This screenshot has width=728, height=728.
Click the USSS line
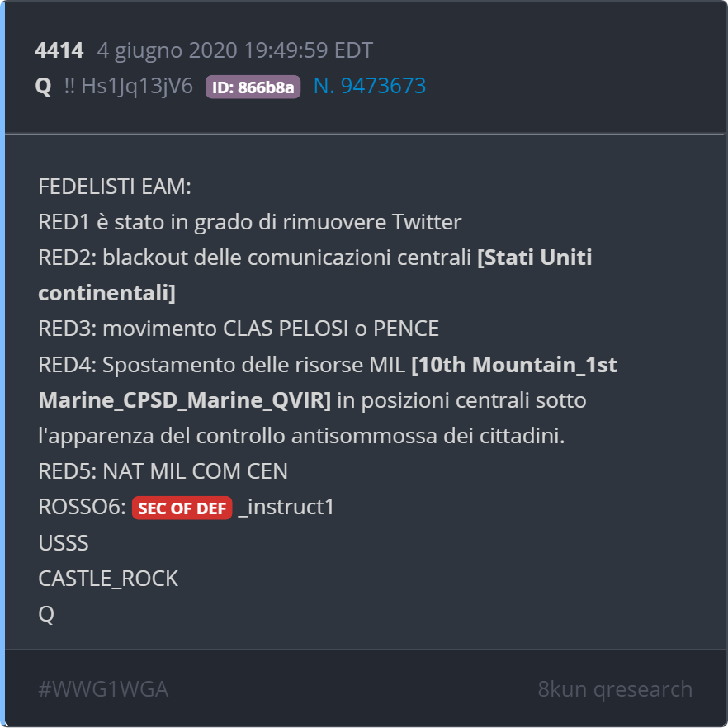click(64, 543)
